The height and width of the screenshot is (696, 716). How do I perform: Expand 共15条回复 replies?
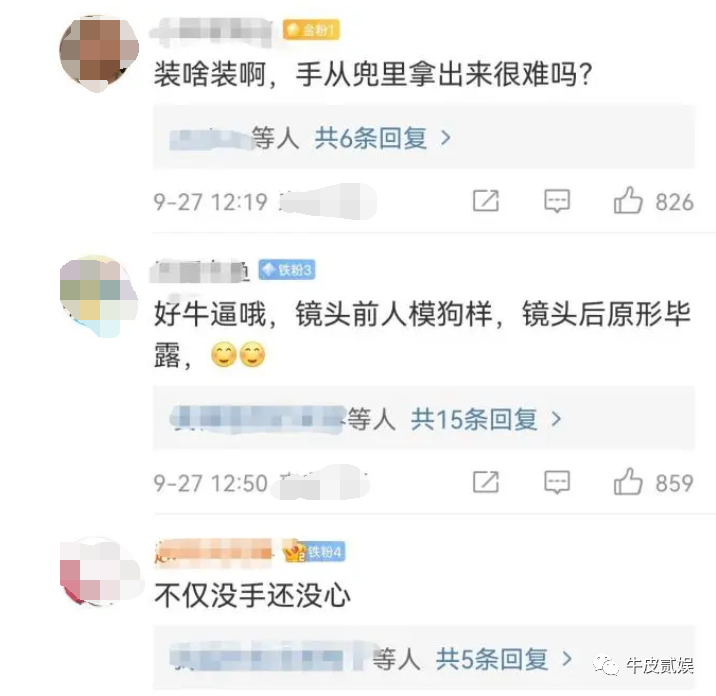coord(486,419)
